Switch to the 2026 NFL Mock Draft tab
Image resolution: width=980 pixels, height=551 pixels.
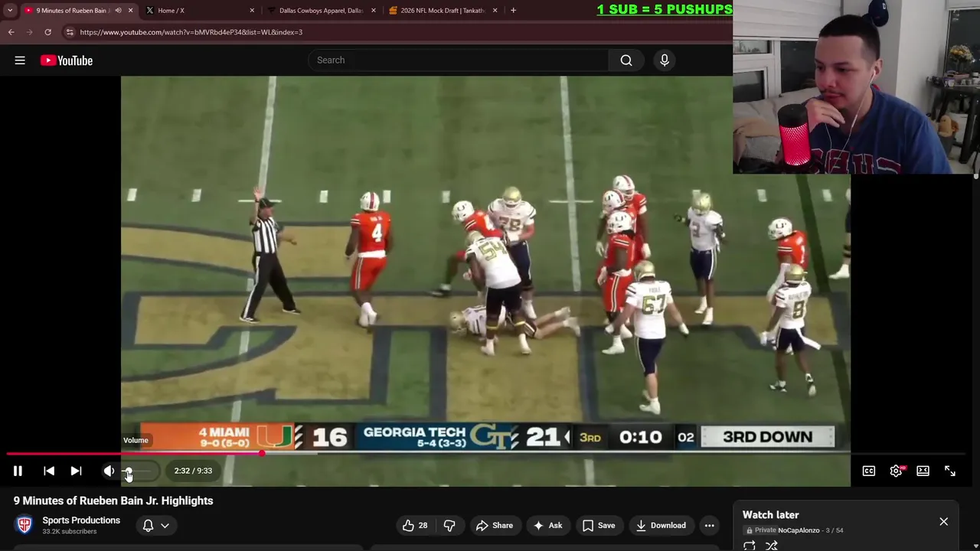click(x=443, y=11)
